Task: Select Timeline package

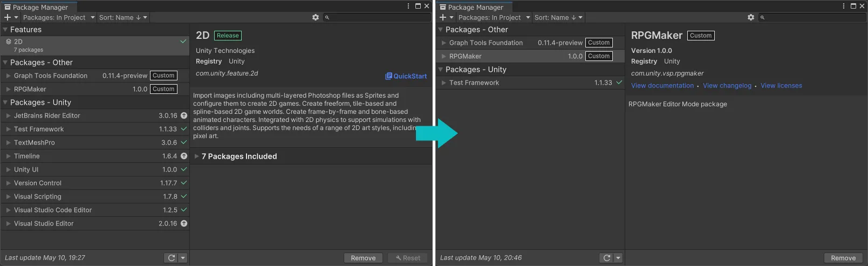Action: pyautogui.click(x=95, y=156)
